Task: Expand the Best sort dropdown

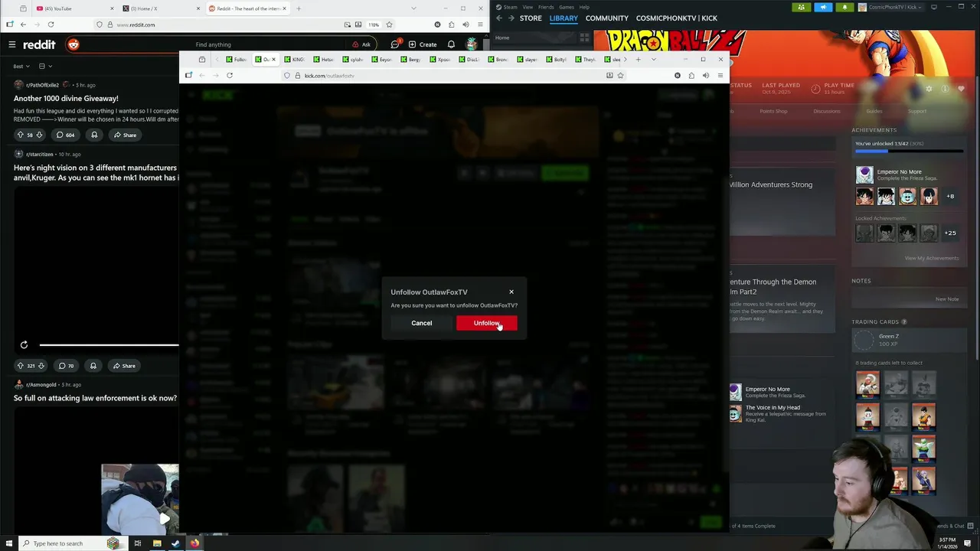Action: tap(21, 67)
